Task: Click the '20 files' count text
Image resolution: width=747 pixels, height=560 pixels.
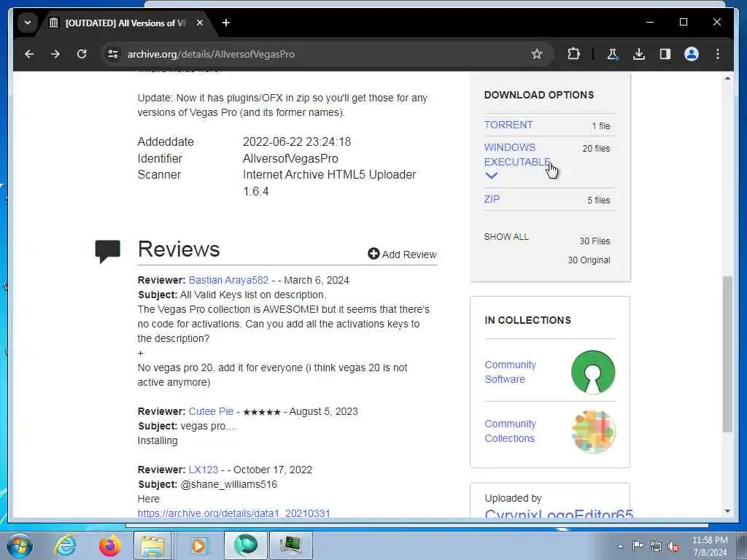Action: pyautogui.click(x=596, y=149)
